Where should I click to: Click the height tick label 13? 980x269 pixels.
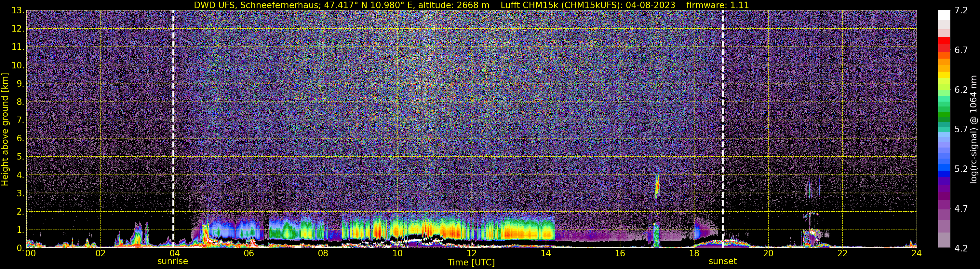point(18,11)
